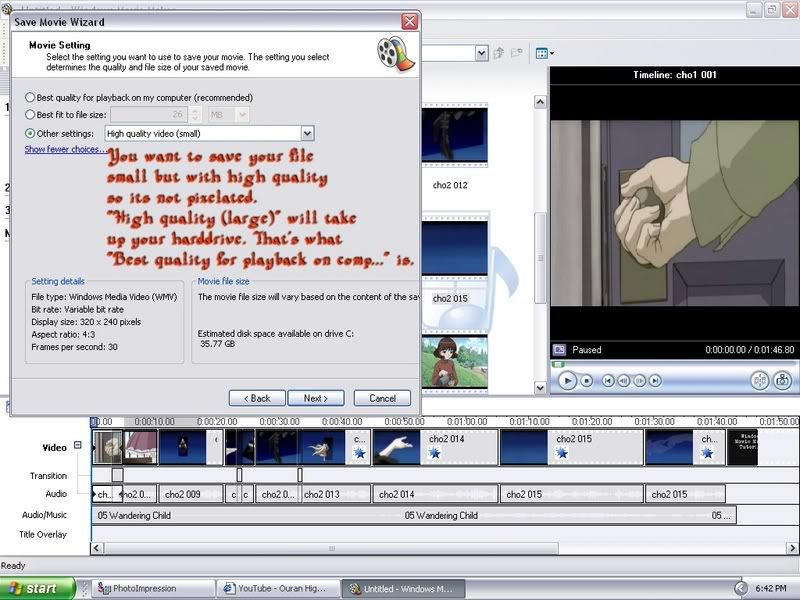Viewport: 800px width, 600px height.
Task: Split the clip at the current frame
Action: pos(759,380)
